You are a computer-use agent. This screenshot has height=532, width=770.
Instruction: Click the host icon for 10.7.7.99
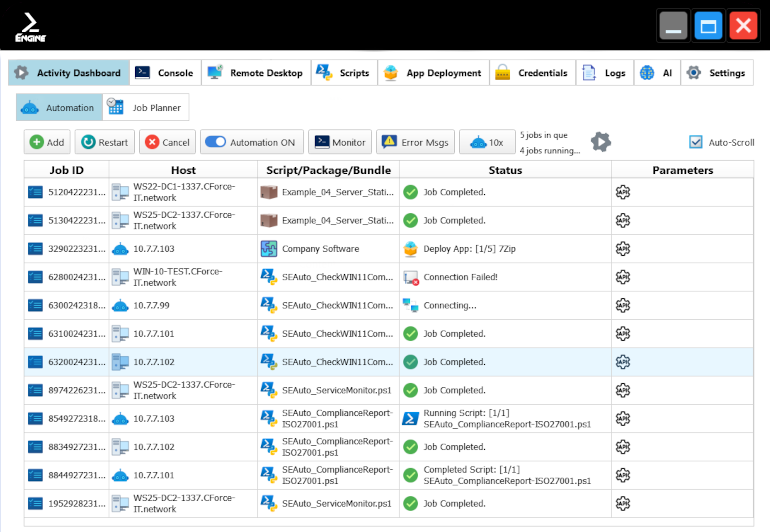120,305
